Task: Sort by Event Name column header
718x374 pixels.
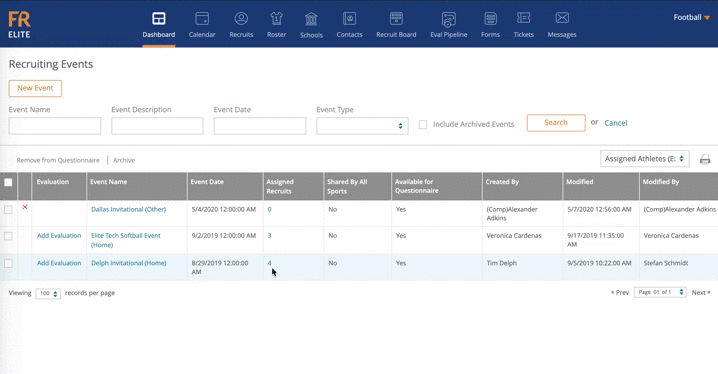Action: pos(109,182)
